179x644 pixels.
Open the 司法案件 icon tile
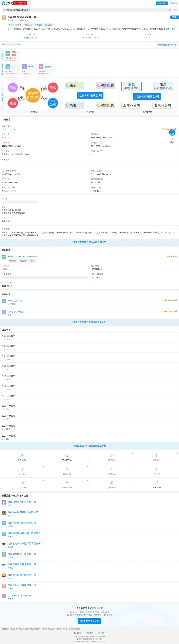(156, 457)
